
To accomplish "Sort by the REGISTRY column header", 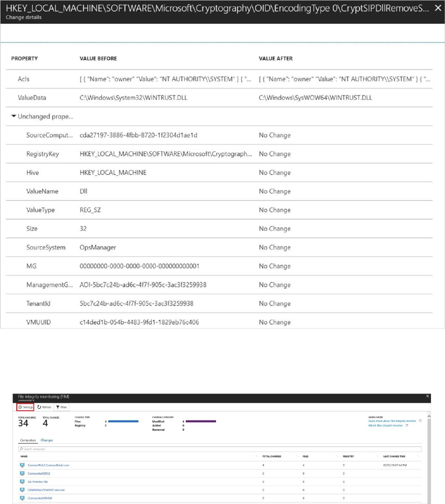I will 348,456.
